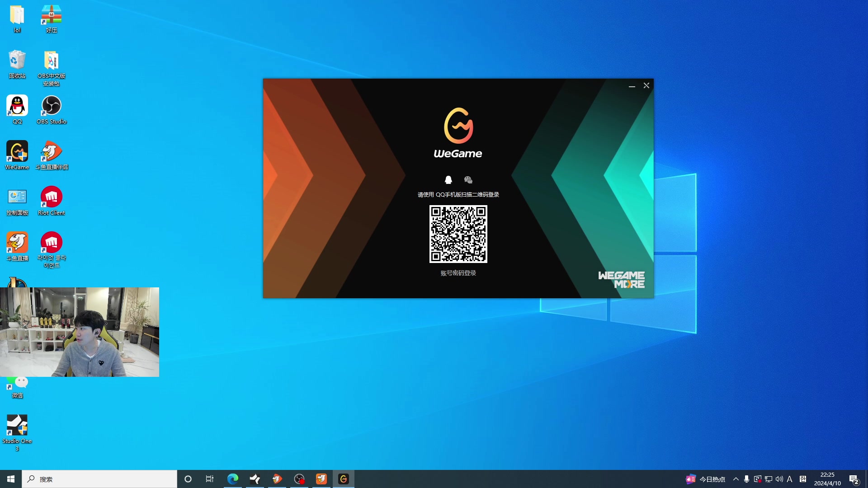
Task: Toggle input language indicator A
Action: point(790,479)
